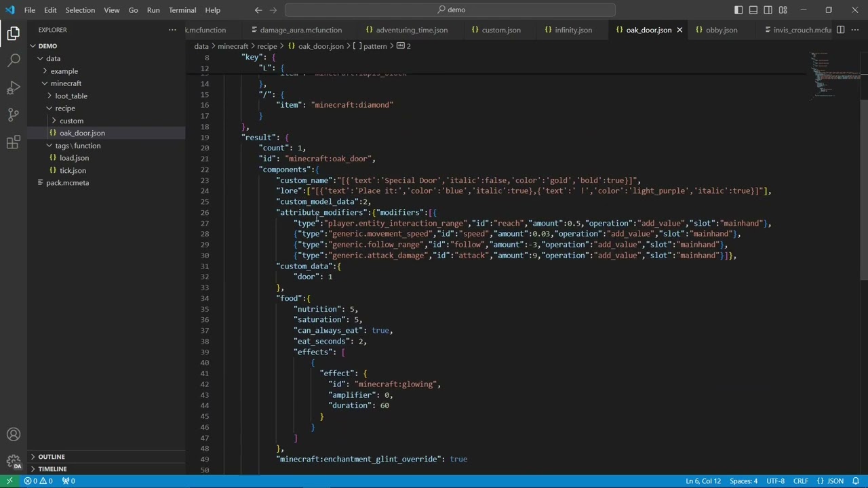Screen dimensions: 868x488
Task: Open notifications bell in status bar
Action: tap(856, 481)
